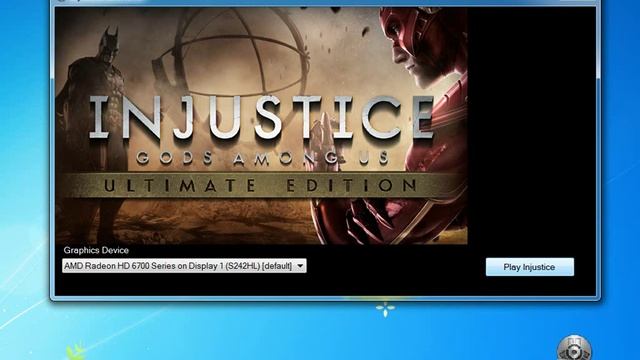Click the Play Injustice button

[x=529, y=267]
